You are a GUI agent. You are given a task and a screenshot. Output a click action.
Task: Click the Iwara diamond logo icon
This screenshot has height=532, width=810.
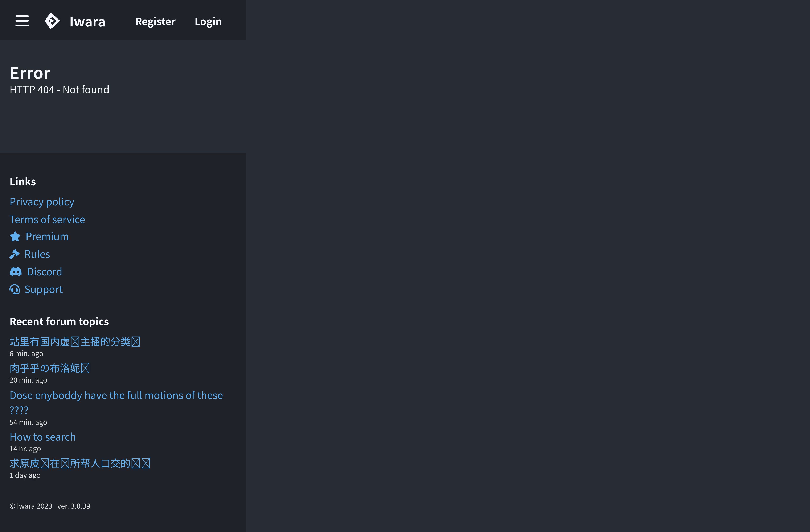pos(52,21)
